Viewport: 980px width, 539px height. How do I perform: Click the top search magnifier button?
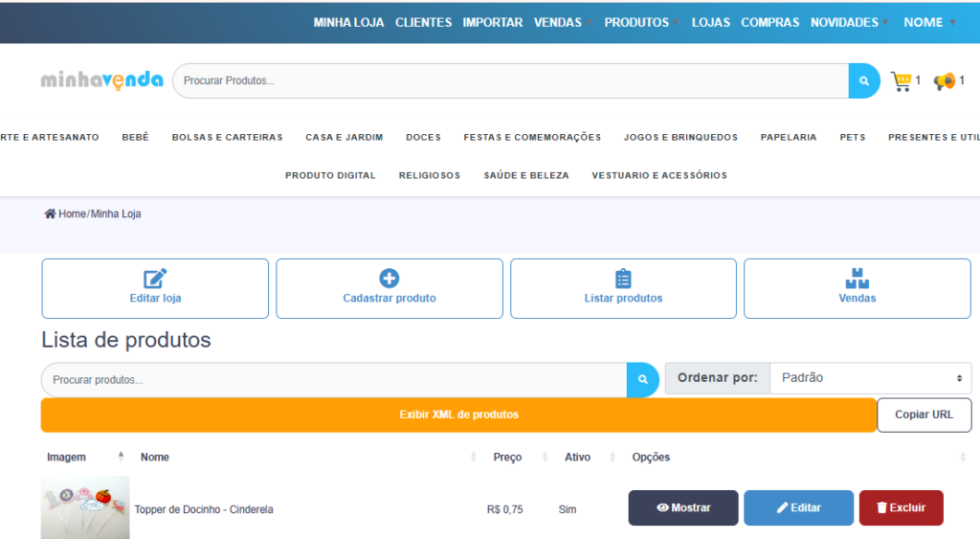tap(864, 80)
